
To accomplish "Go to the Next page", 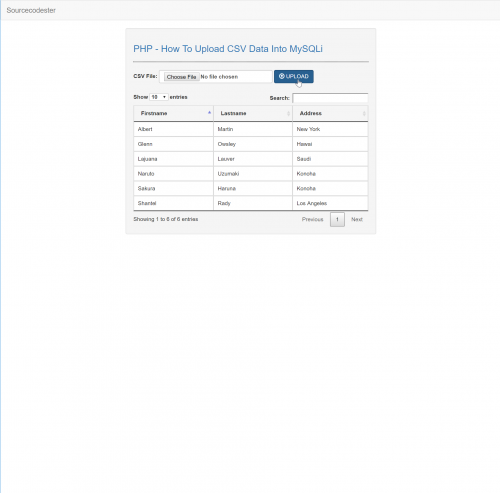I will click(x=357, y=219).
